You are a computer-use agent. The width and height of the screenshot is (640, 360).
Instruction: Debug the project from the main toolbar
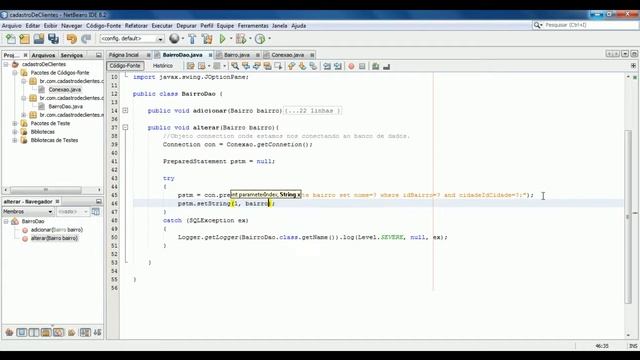point(241,39)
